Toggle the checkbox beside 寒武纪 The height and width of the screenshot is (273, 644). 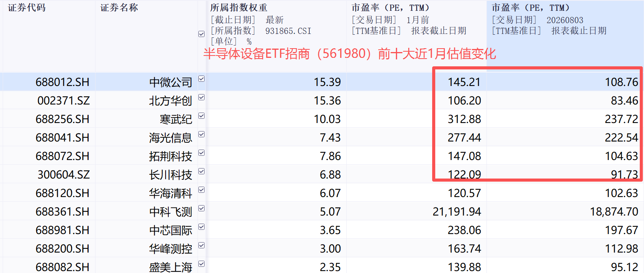click(x=201, y=116)
